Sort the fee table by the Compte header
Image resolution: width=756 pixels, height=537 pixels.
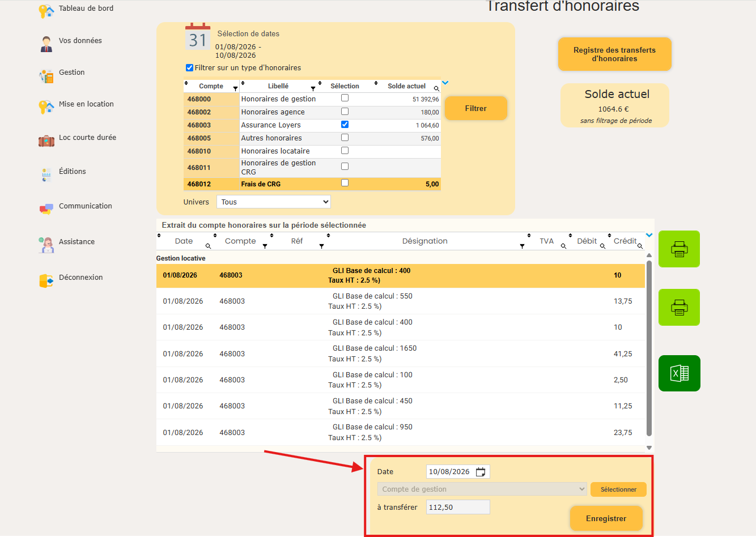pyautogui.click(x=211, y=86)
